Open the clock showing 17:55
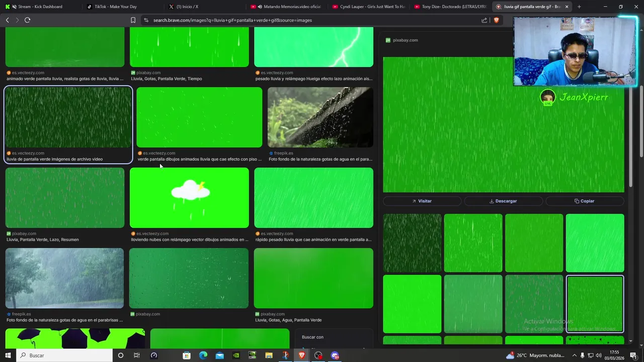 coord(614,355)
